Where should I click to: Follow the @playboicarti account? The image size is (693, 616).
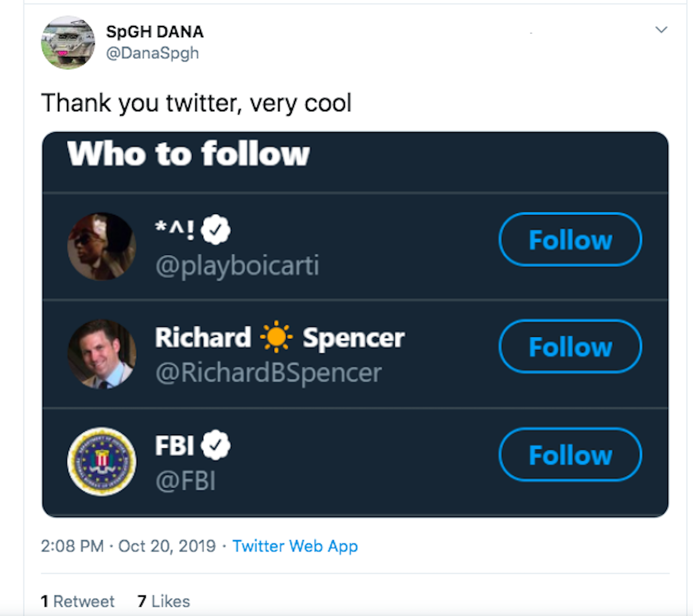click(570, 240)
